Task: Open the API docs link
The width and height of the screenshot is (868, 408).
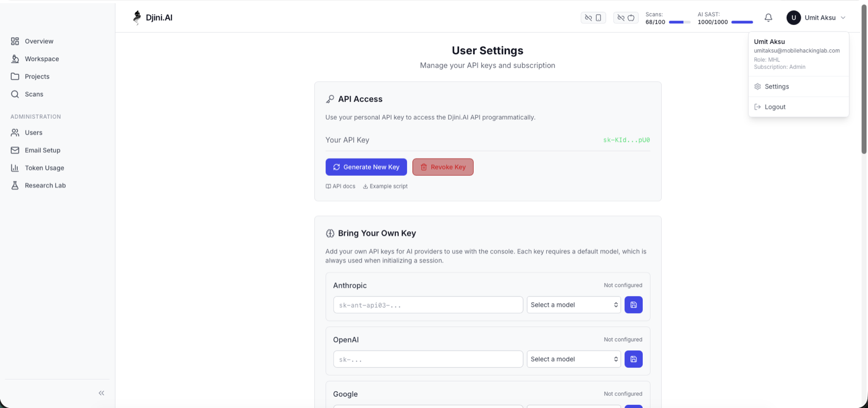Action: pos(341,186)
